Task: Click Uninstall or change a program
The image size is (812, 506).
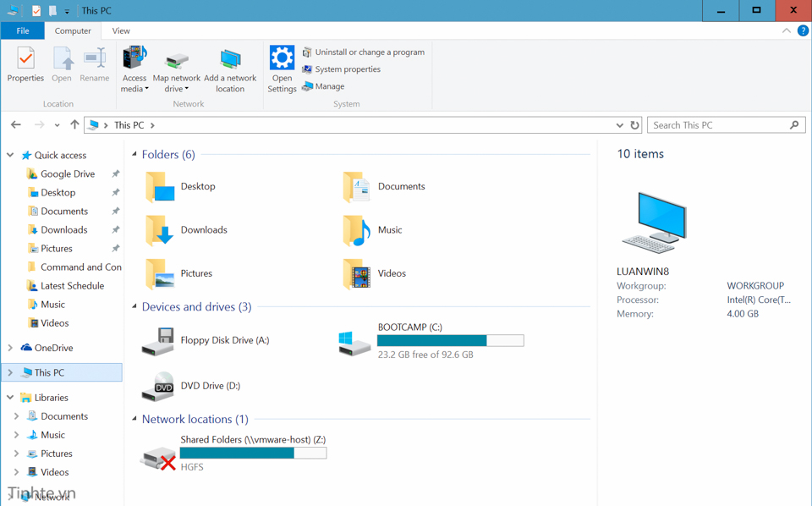Action: (364, 52)
